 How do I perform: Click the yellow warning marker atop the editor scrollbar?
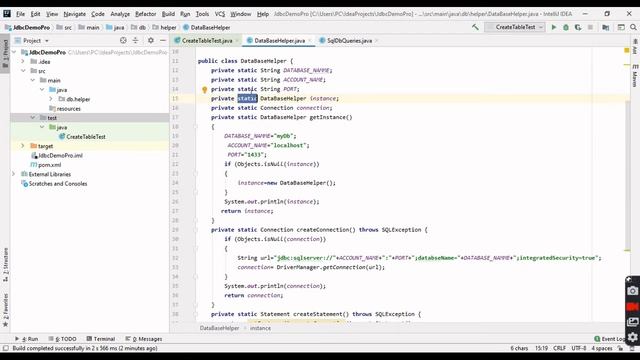pos(627,51)
